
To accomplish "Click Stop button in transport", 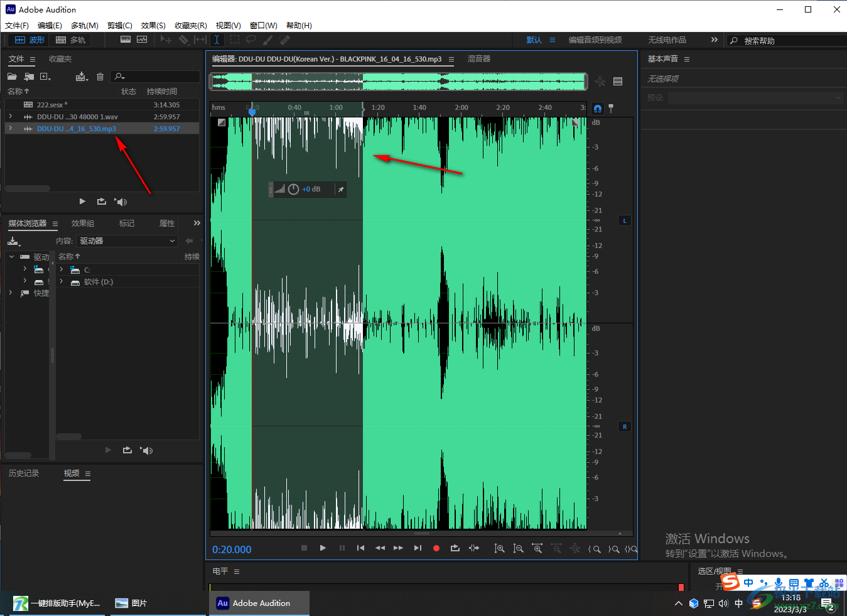I will tap(304, 548).
